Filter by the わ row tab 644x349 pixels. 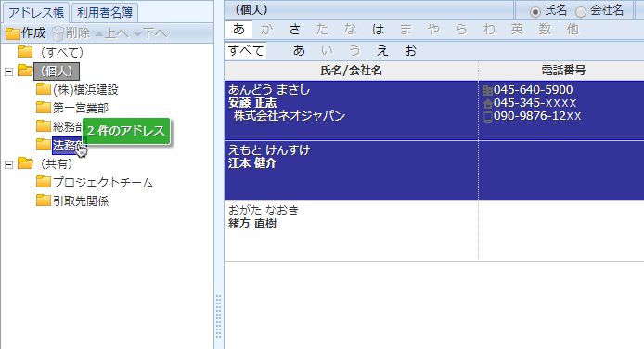tap(489, 29)
